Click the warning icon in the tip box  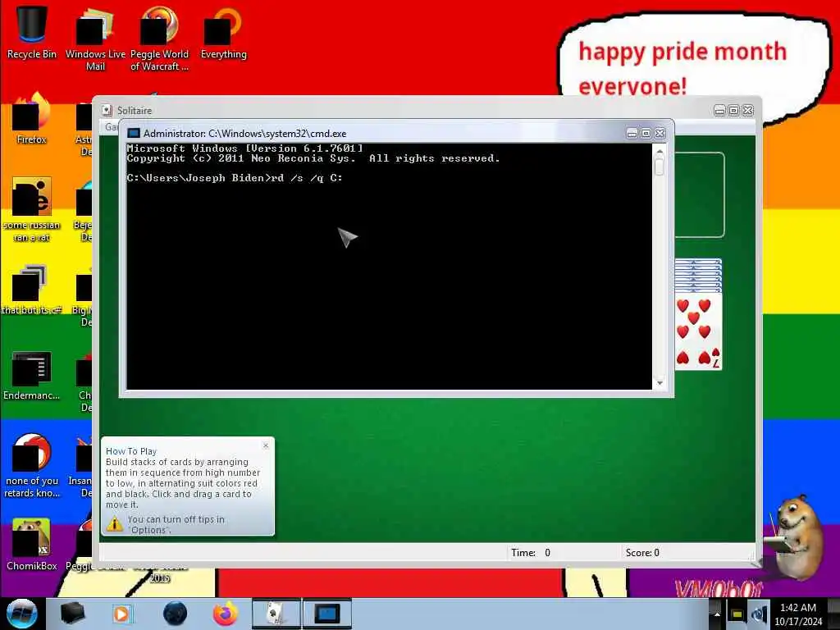pyautogui.click(x=115, y=523)
